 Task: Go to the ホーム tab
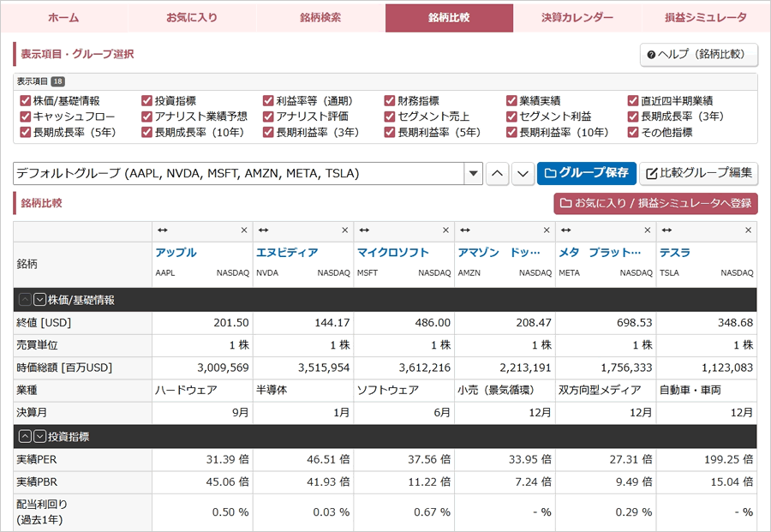tap(64, 18)
